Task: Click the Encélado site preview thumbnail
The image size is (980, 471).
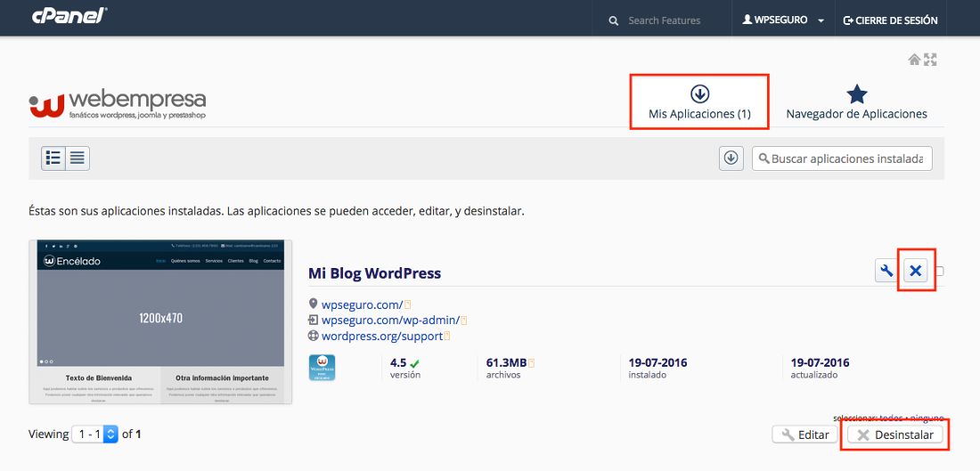Action: coord(160,321)
